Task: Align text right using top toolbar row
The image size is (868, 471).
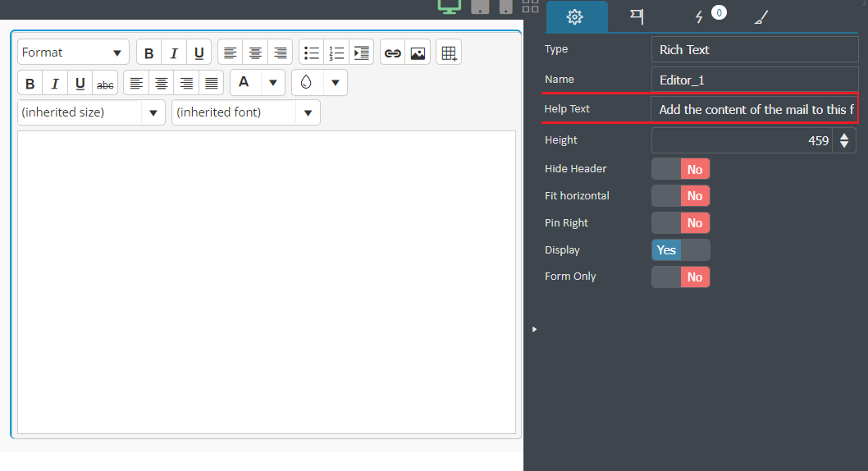Action: tap(280, 53)
